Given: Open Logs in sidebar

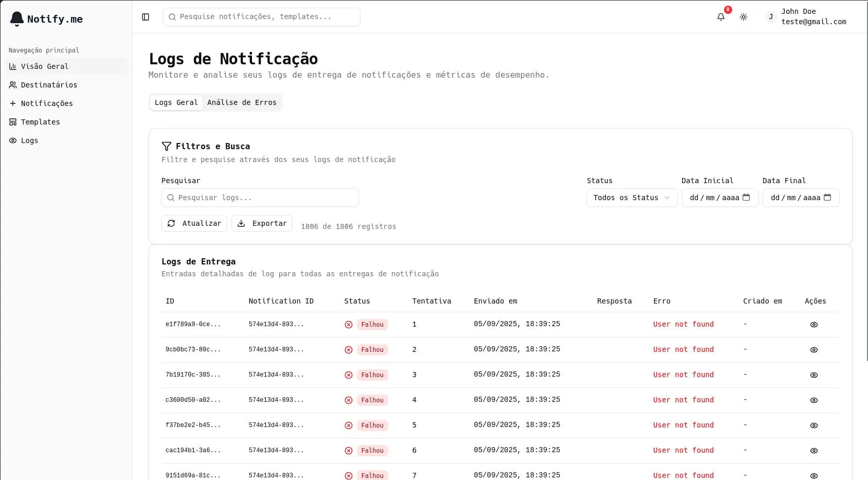Looking at the screenshot, I should (x=66, y=140).
